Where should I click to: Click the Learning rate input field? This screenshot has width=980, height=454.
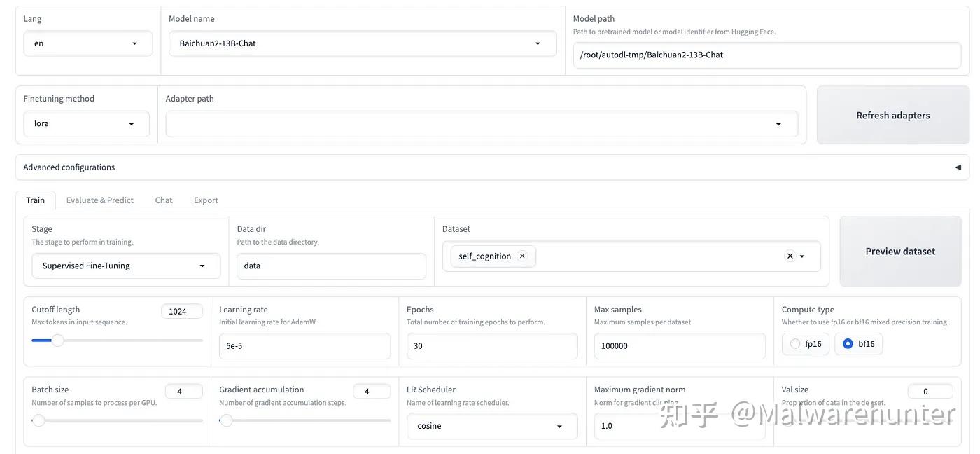coord(304,344)
